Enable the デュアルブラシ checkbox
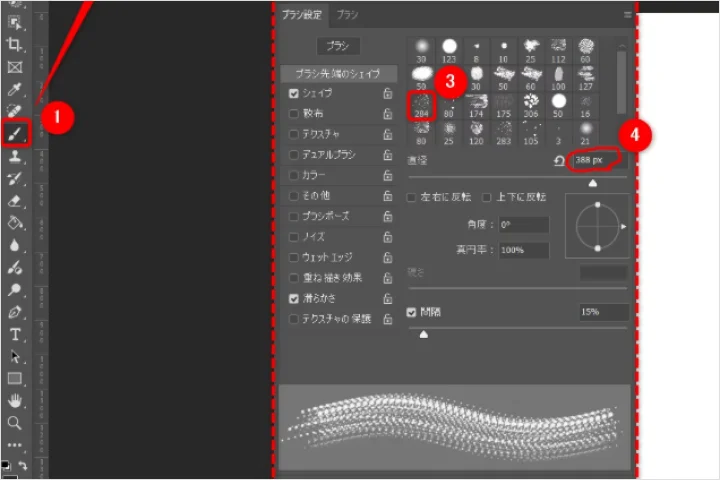The width and height of the screenshot is (720, 480). tap(294, 155)
